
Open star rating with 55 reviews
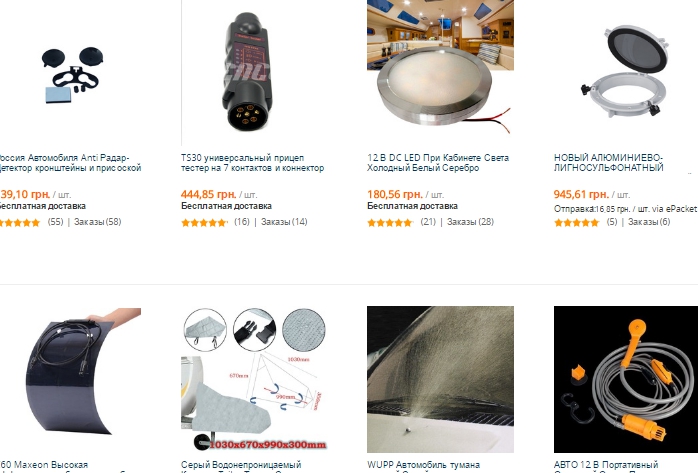[20, 222]
